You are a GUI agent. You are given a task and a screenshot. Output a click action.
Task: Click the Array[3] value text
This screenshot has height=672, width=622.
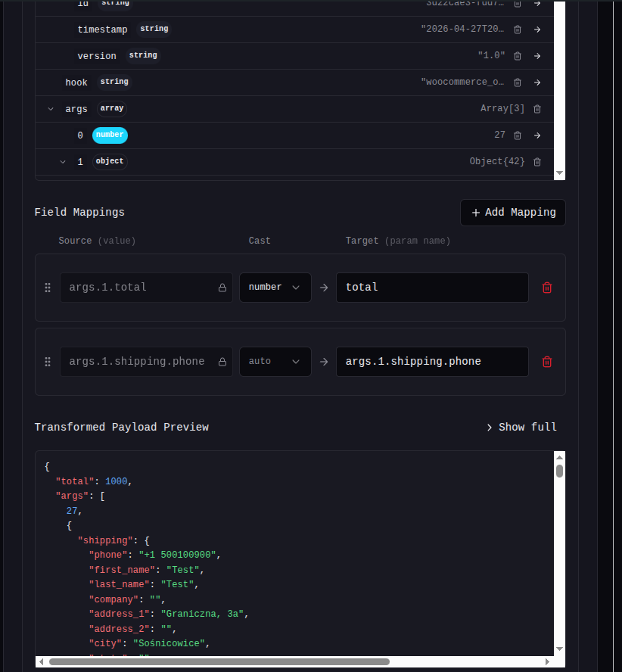pos(502,108)
